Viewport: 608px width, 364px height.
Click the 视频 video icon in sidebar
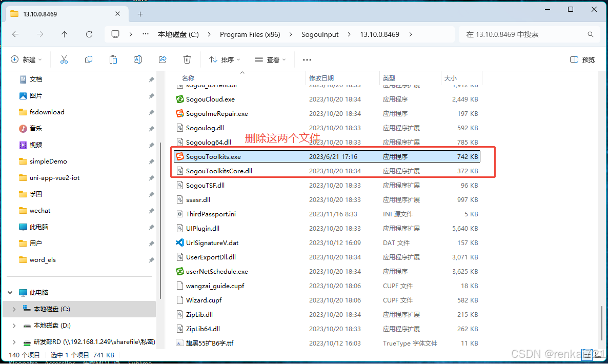[23, 145]
